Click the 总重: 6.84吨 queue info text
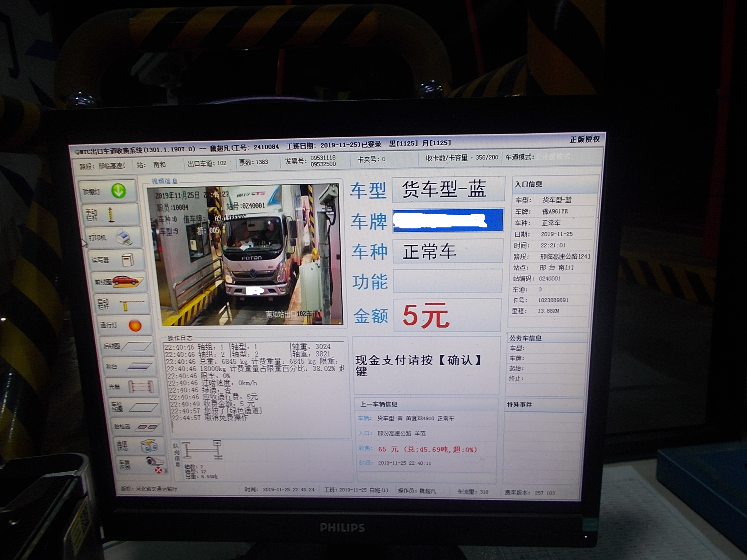The image size is (747, 560). click(202, 477)
